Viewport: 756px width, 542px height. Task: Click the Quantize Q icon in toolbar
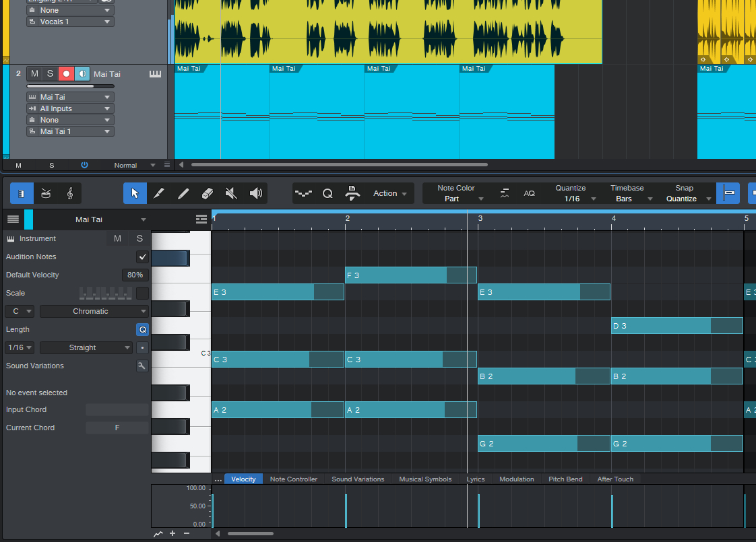point(327,194)
